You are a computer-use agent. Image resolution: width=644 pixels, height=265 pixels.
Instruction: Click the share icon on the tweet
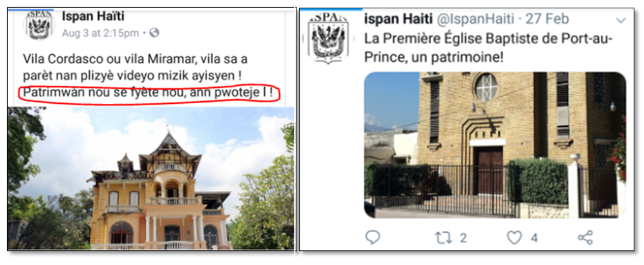[585, 237]
